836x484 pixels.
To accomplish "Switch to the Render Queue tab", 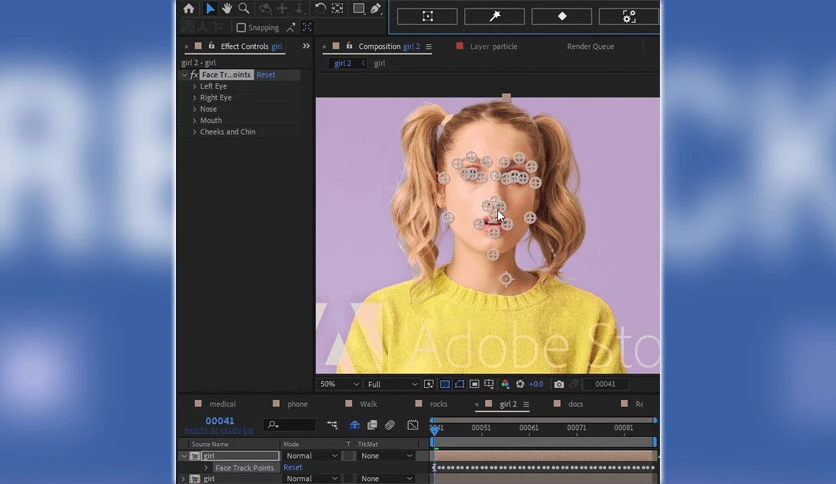I will pos(590,46).
